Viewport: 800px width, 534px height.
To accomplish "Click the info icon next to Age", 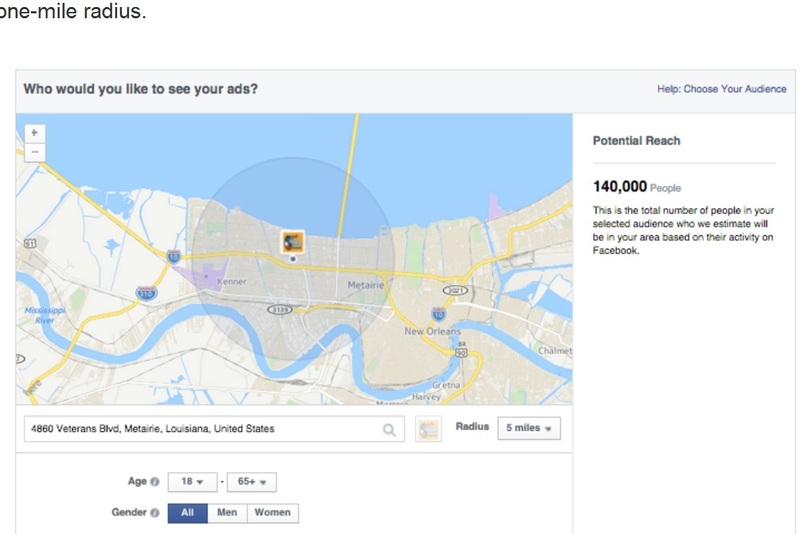I will pos(156,482).
